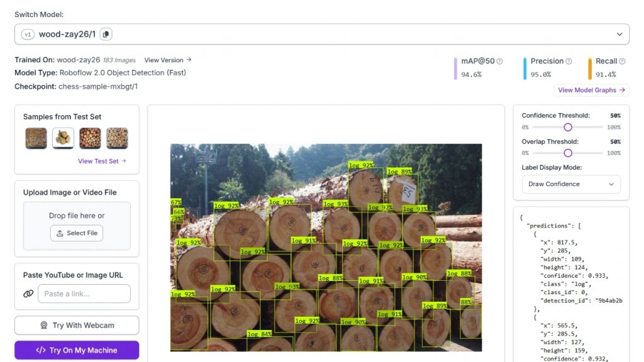Screen dimensions: 644x362
Task: Click the link icon beside URL field
Action: pos(28,293)
